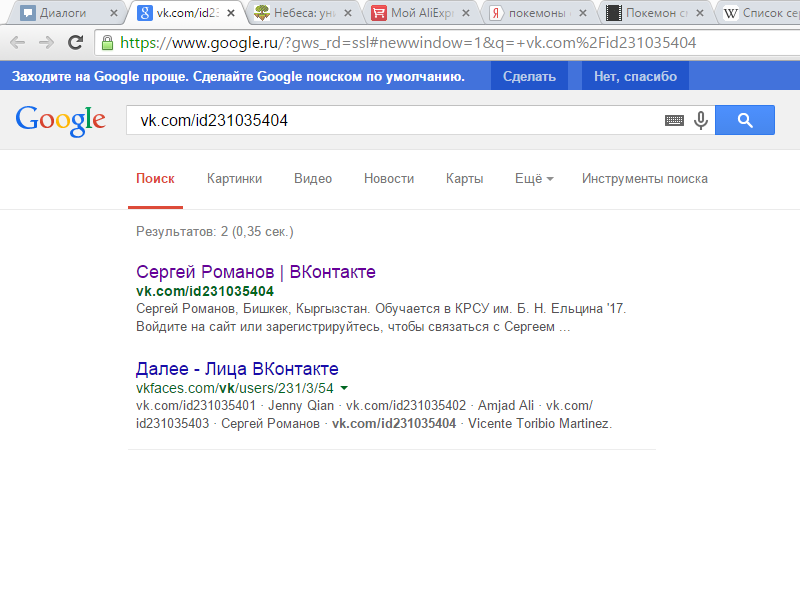Close the Мой AliExpress tab
800x600 pixels.
coord(466,13)
